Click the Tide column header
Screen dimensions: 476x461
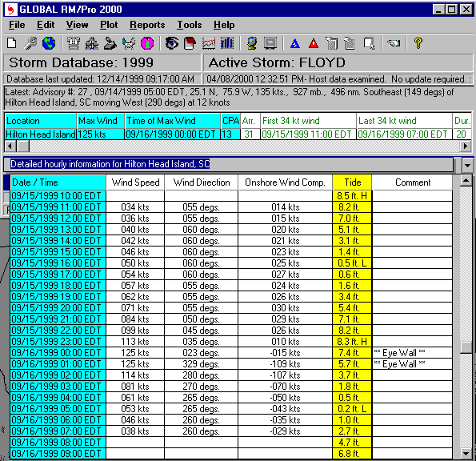[352, 182]
